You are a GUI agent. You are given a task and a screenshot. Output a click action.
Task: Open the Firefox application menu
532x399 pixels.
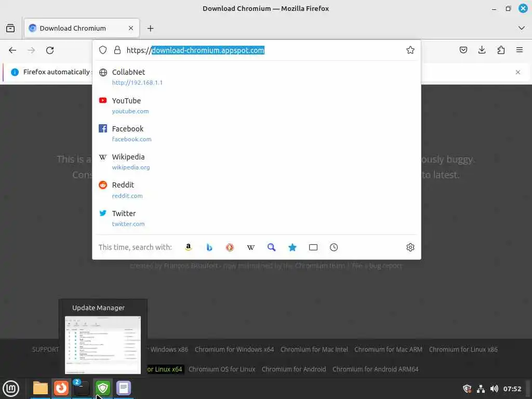tap(520, 50)
